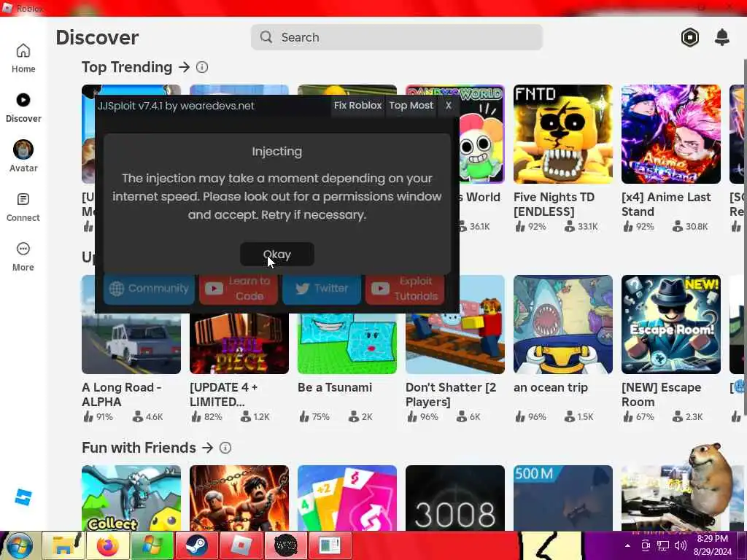
Task: Open the Anime Last Stand game thumbnail
Action: [x=671, y=134]
